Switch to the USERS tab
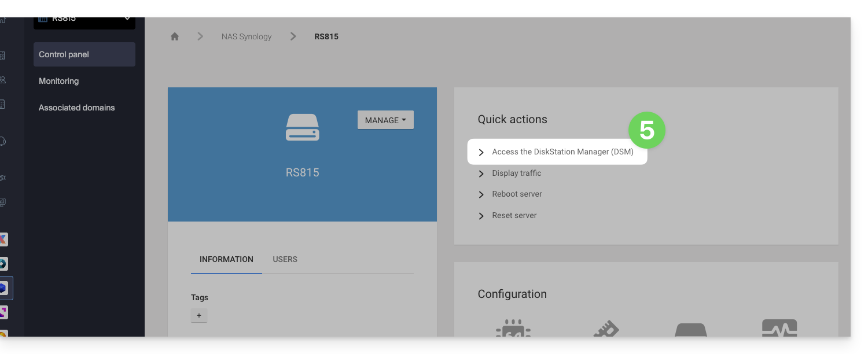The height and width of the screenshot is (354, 868). [285, 259]
